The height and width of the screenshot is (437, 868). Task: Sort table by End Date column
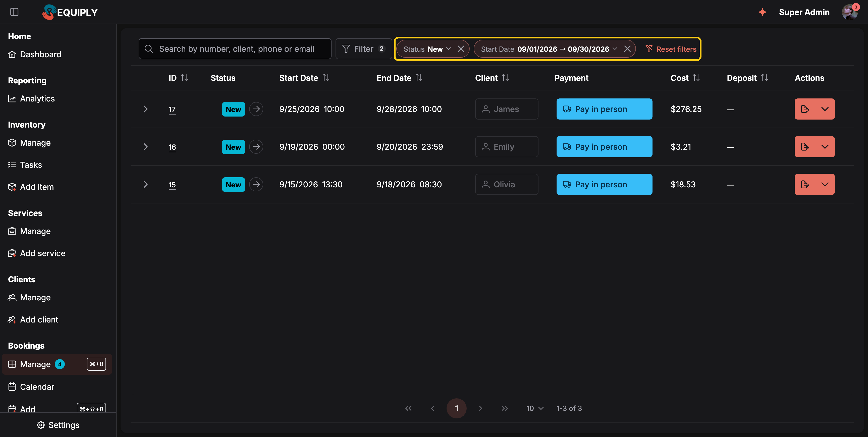[419, 78]
